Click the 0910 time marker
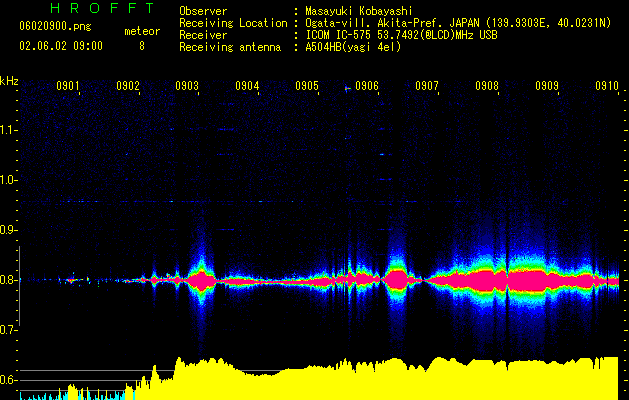 tap(607, 86)
